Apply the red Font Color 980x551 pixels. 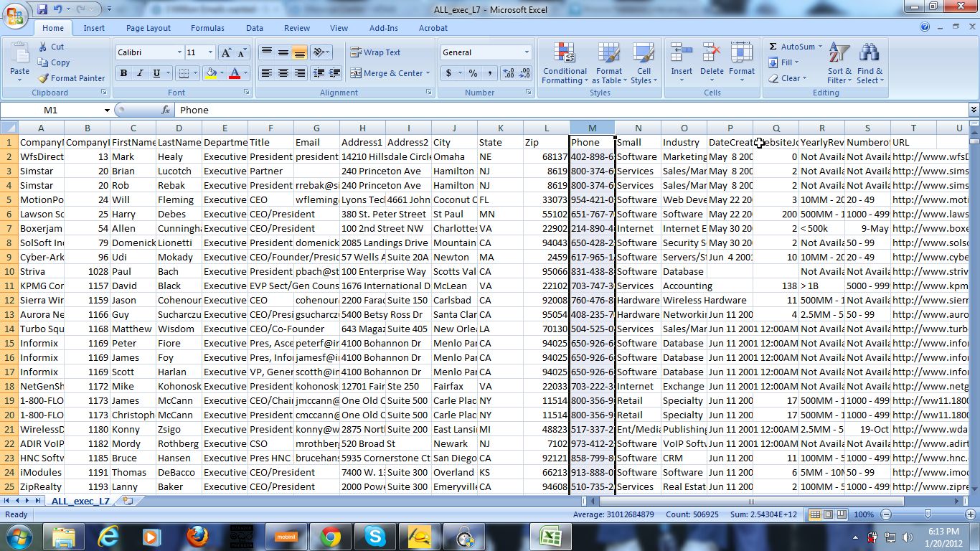point(235,73)
